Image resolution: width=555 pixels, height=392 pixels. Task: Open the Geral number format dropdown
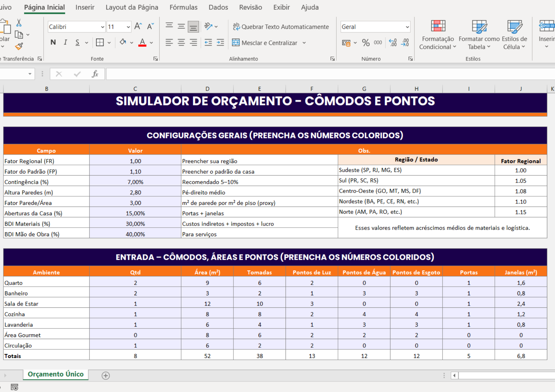click(x=407, y=27)
